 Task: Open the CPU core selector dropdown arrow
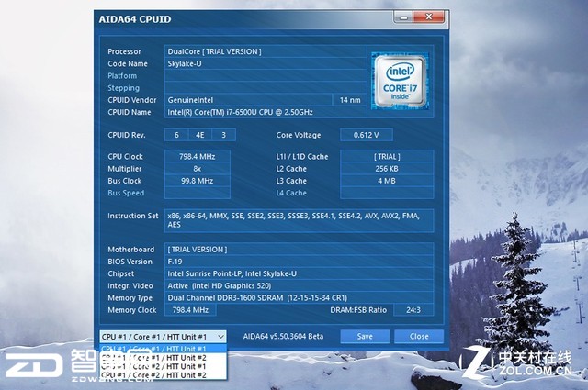[x=220, y=337]
